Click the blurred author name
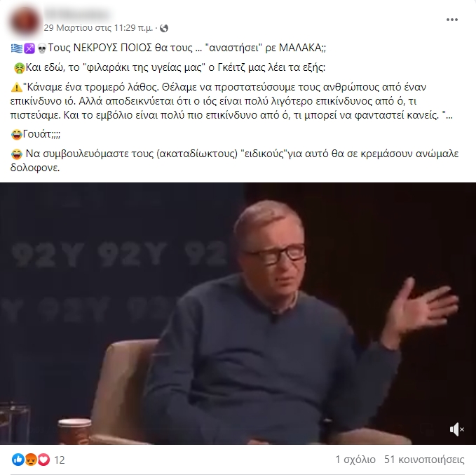Screen dimensions: 476x475 coord(76,14)
